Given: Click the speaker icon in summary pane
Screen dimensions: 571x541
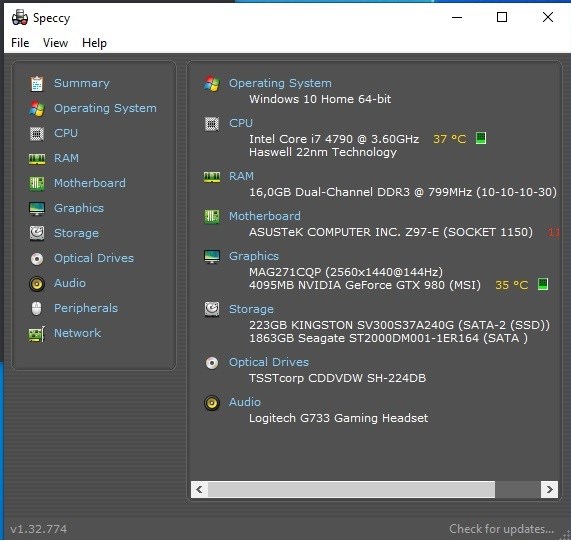Looking at the screenshot, I should (x=212, y=403).
